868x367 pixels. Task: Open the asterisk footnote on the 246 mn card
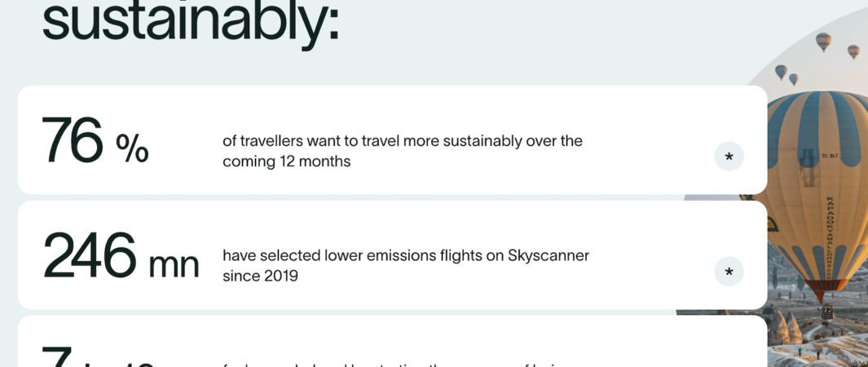pos(729,272)
